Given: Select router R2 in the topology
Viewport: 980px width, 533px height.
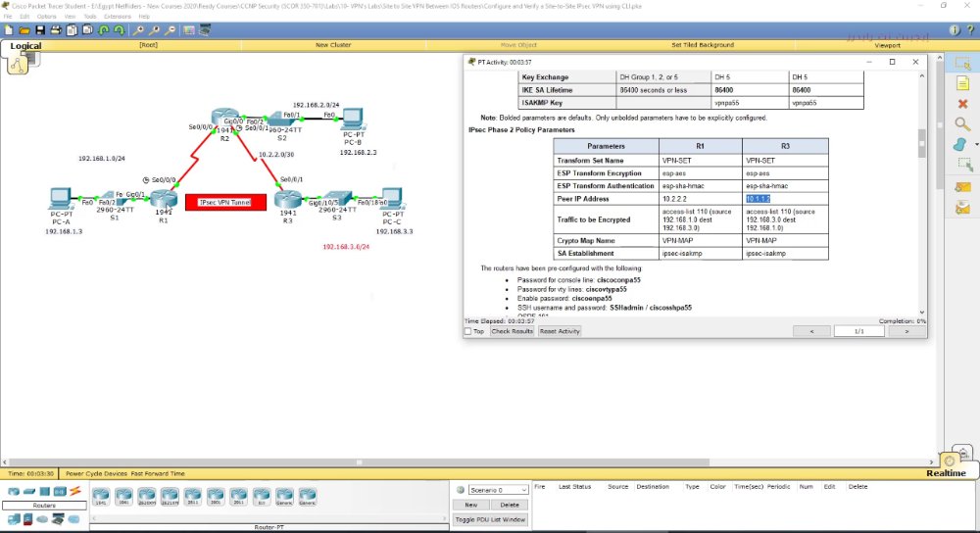Looking at the screenshot, I should [224, 117].
